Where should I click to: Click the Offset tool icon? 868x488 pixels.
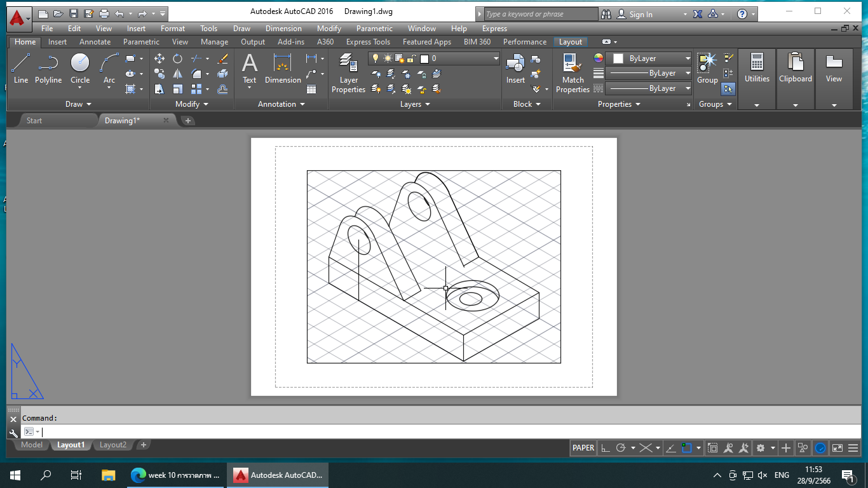click(x=222, y=89)
